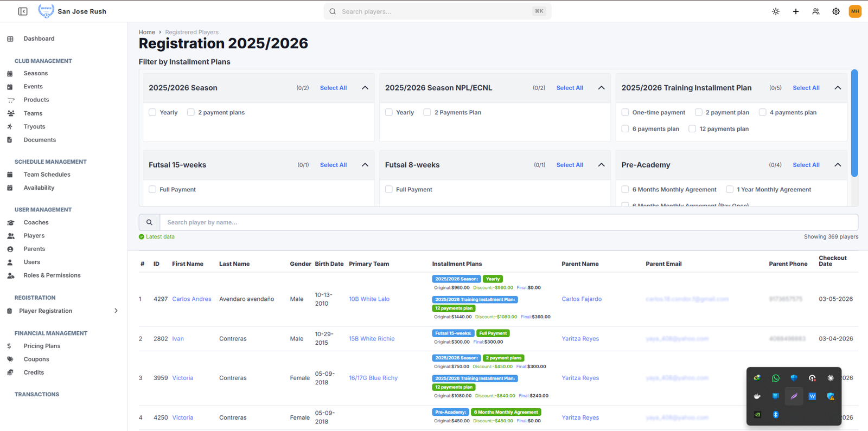Collapse the Pre-Academy filter section
The image size is (868, 431).
click(x=838, y=165)
